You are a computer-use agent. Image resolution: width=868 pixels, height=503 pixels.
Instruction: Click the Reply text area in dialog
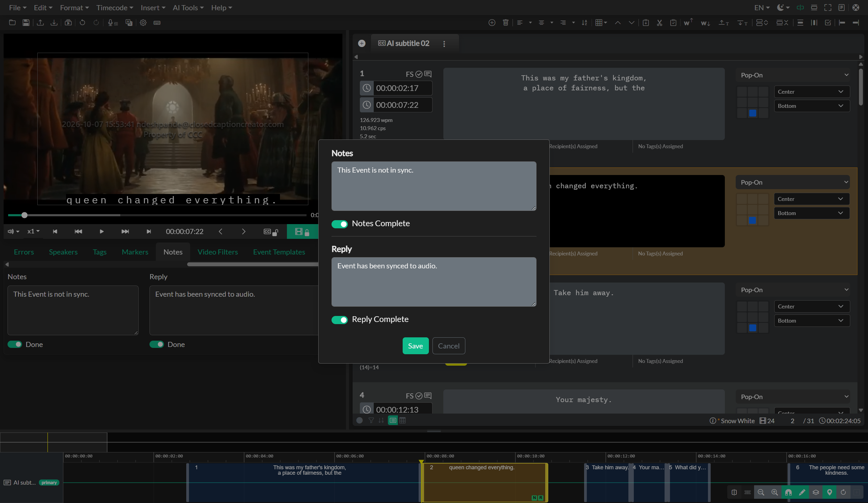pos(434,282)
